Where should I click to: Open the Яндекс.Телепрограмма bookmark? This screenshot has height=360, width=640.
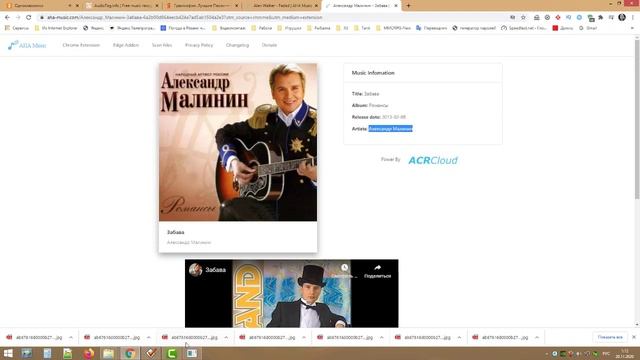click(132, 28)
